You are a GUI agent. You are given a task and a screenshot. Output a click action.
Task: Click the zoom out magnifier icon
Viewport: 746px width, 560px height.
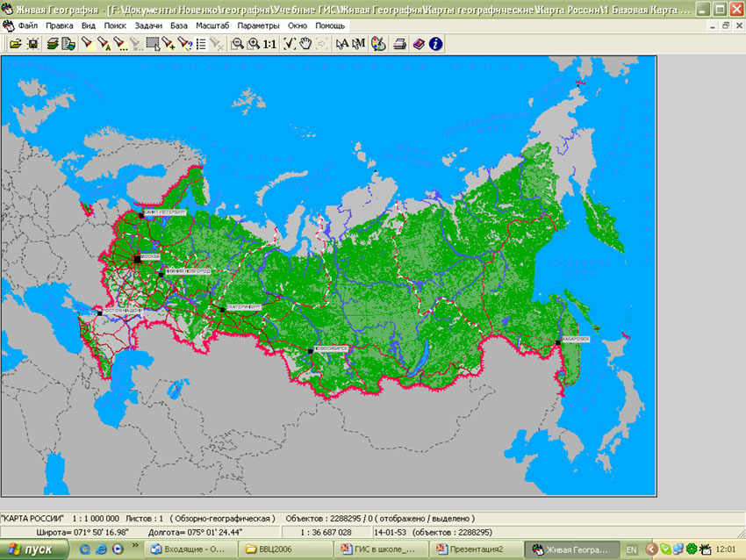tap(237, 43)
